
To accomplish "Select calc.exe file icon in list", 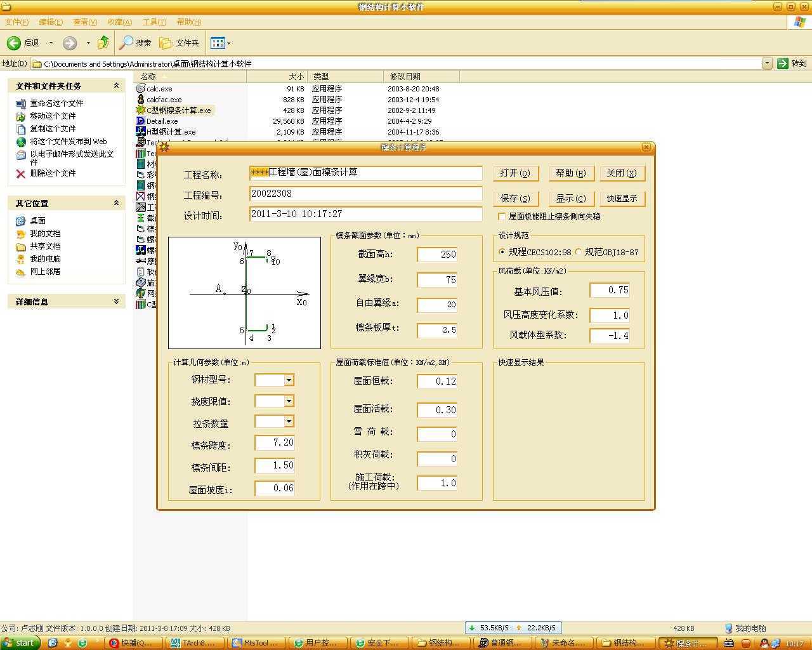I will [x=141, y=89].
